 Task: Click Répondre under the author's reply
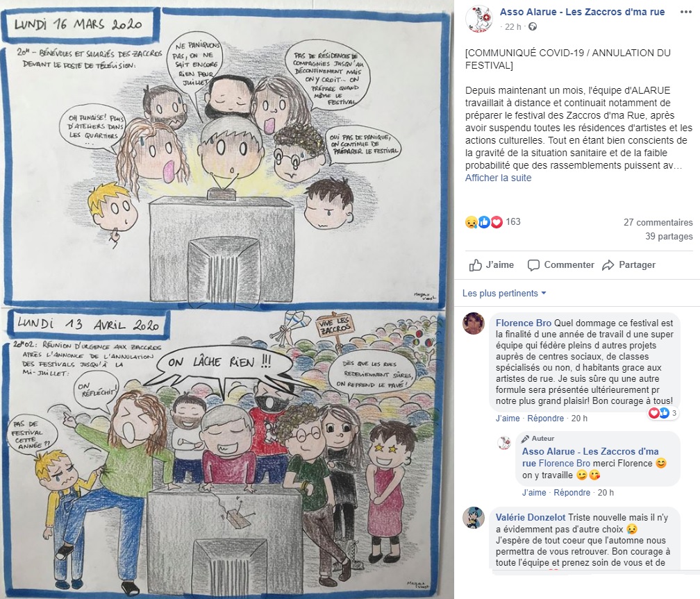pos(572,492)
